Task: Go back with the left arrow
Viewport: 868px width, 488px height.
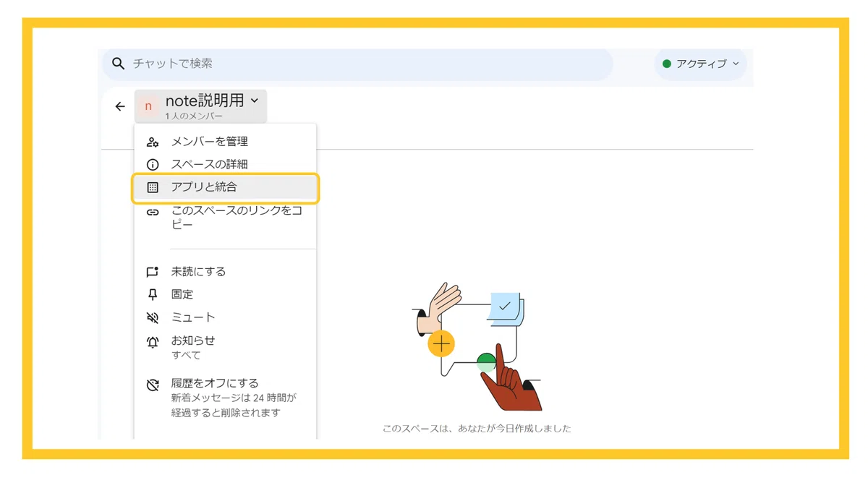Action: click(x=120, y=106)
